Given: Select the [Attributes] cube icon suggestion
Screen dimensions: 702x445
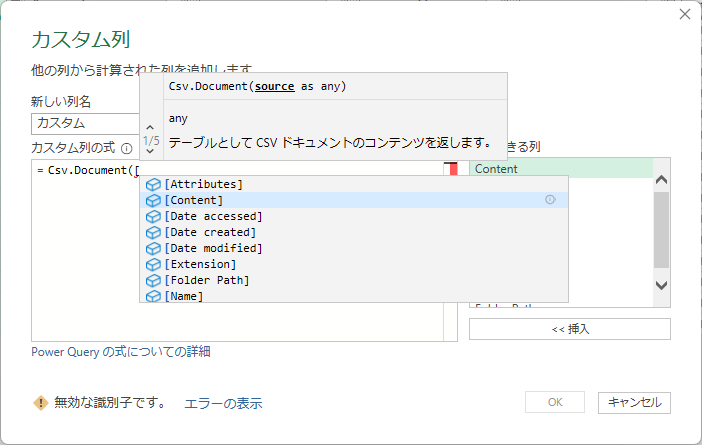Looking at the screenshot, I should point(153,184).
